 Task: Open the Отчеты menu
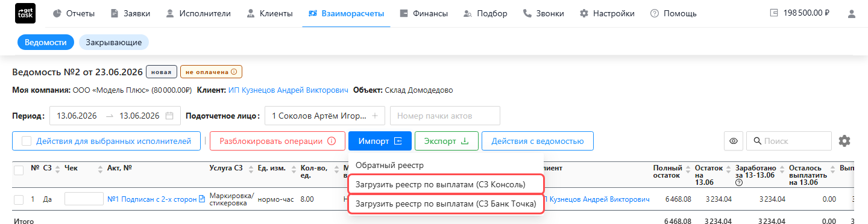pyautogui.click(x=74, y=13)
